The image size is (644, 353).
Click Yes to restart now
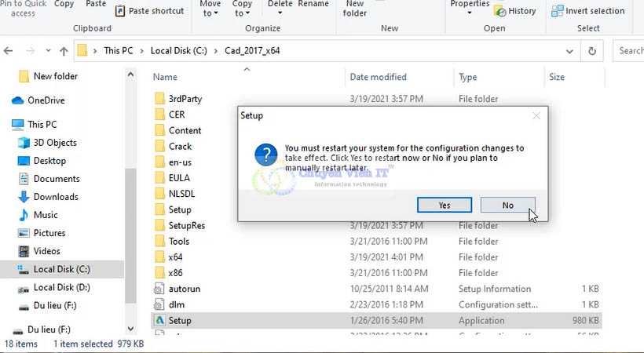[x=445, y=205]
